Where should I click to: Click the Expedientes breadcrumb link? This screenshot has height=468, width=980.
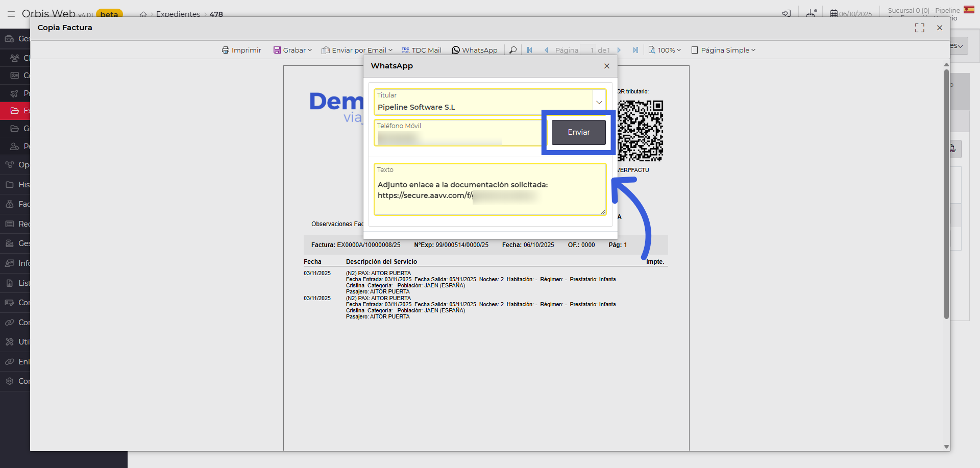(x=178, y=14)
